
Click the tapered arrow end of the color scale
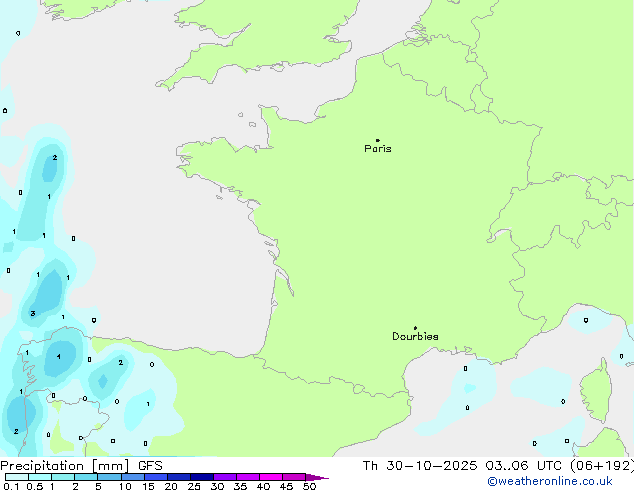point(317,477)
